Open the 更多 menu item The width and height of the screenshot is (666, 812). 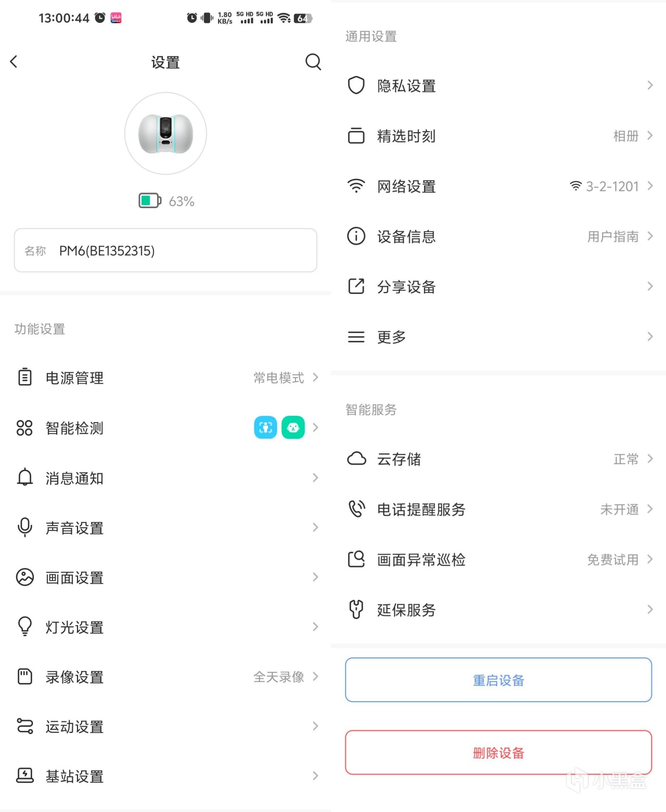391,337
